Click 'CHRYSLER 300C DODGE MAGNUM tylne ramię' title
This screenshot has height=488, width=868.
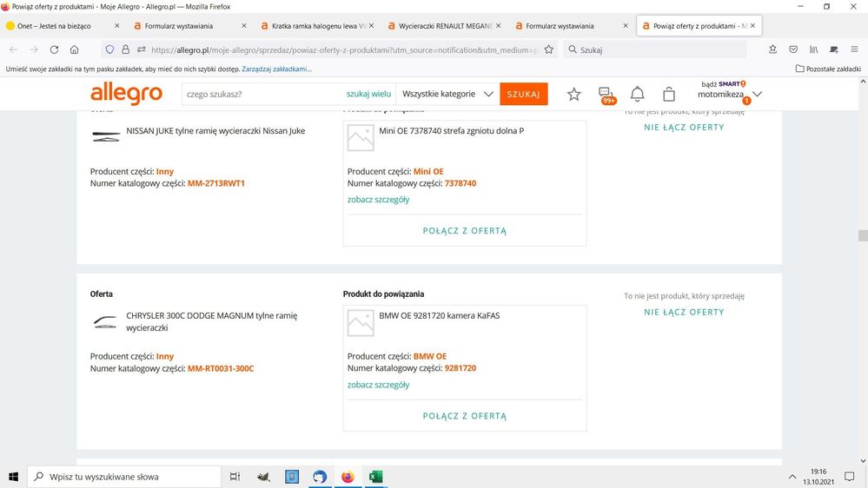tap(211, 321)
